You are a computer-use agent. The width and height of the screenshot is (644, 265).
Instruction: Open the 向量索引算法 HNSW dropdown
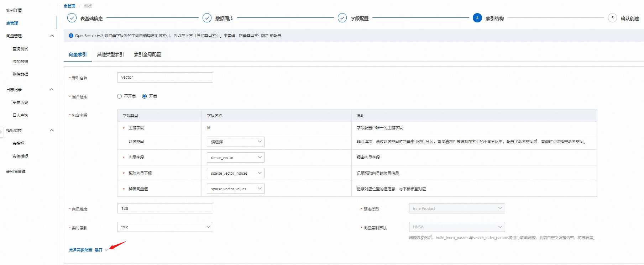click(457, 227)
